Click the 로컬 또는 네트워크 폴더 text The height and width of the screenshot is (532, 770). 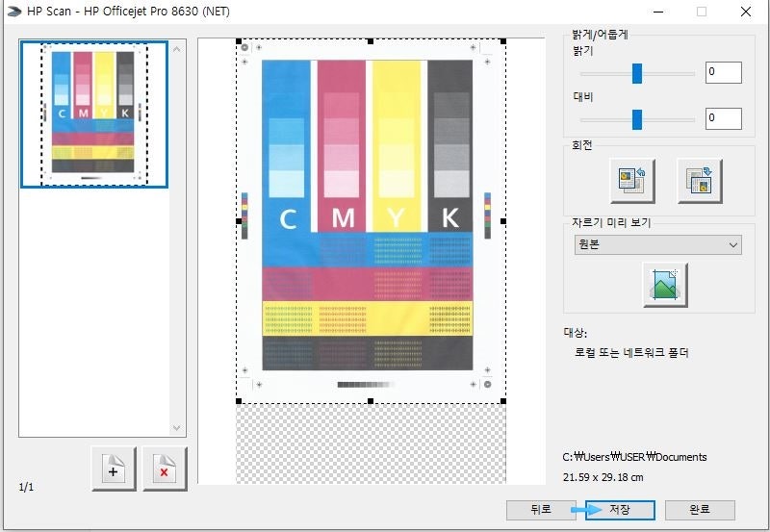click(x=631, y=352)
